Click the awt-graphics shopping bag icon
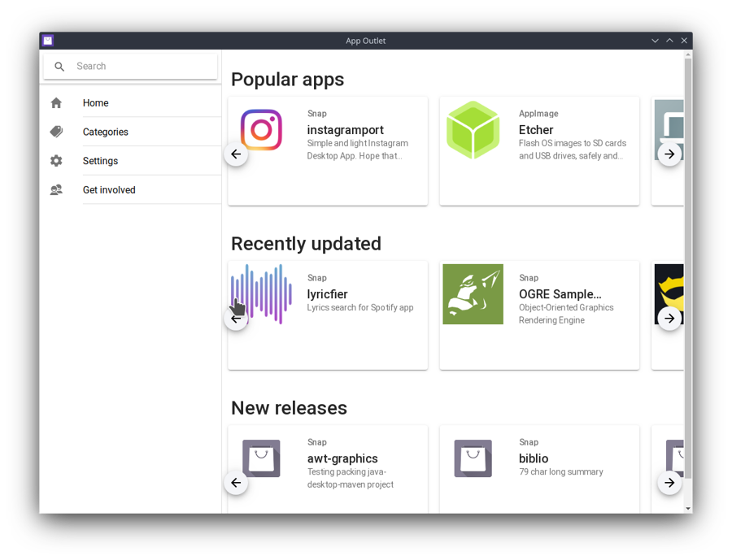The height and width of the screenshot is (560, 732). [261, 458]
